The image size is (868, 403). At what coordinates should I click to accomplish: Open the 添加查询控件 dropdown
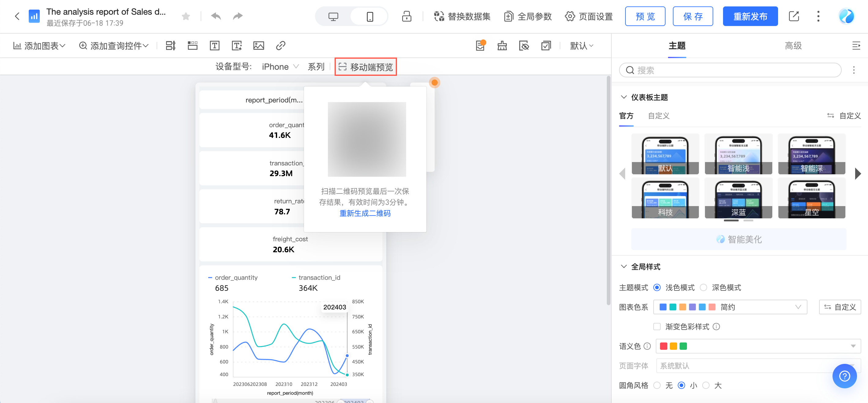tap(113, 46)
